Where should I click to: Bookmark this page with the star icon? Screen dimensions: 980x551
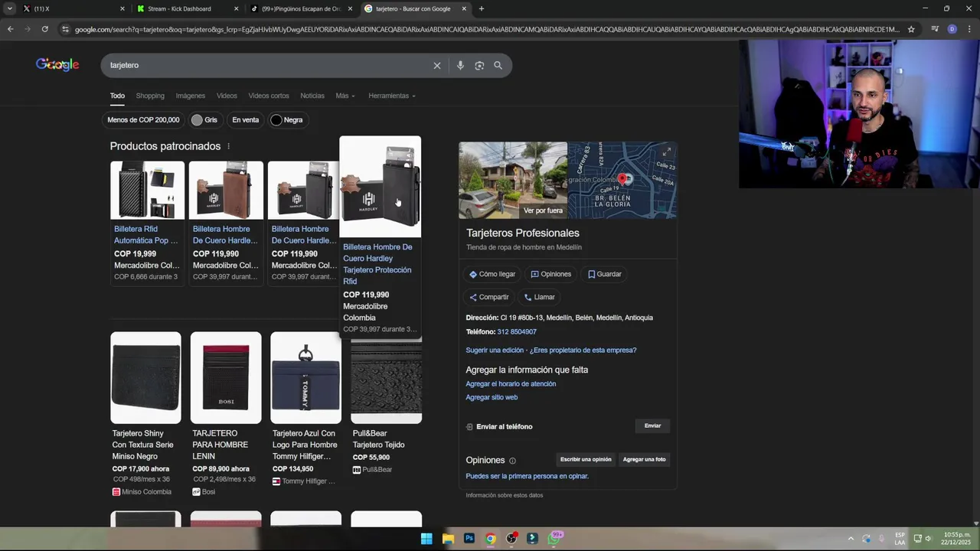pyautogui.click(x=911, y=29)
